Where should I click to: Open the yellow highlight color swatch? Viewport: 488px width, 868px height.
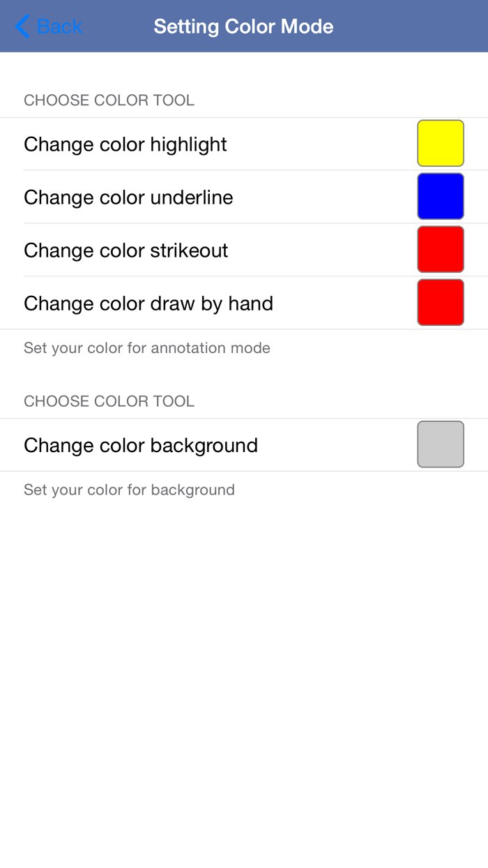click(441, 143)
